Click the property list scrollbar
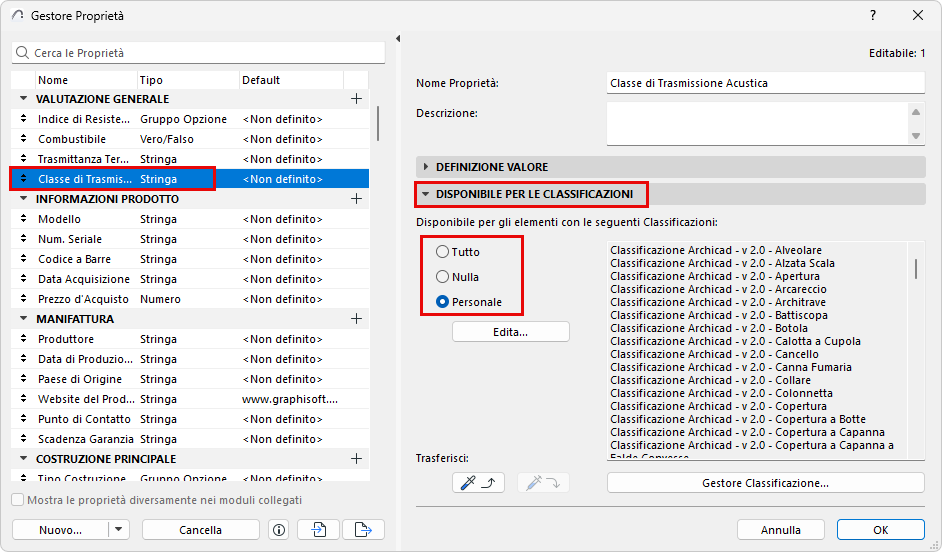 (377, 123)
